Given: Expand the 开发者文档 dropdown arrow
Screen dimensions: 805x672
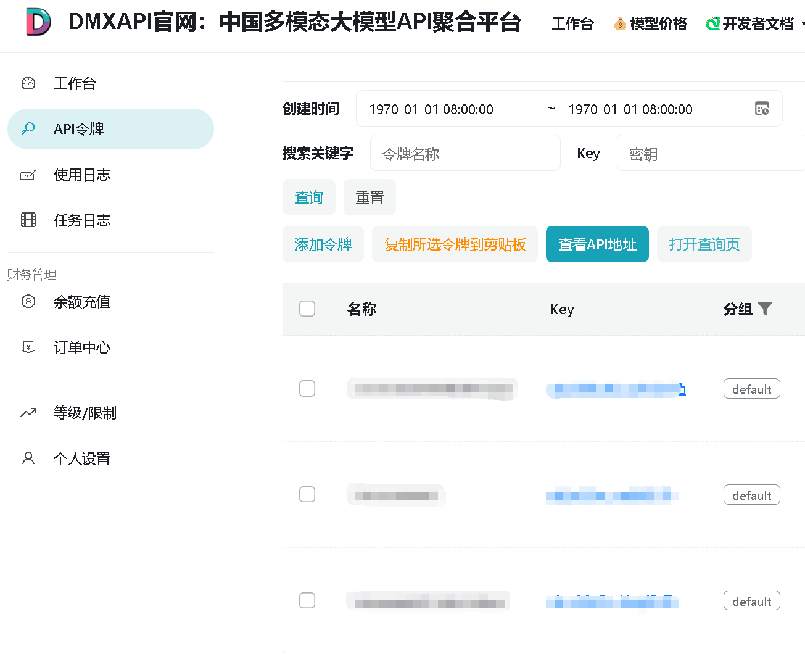Looking at the screenshot, I should (x=802, y=23).
